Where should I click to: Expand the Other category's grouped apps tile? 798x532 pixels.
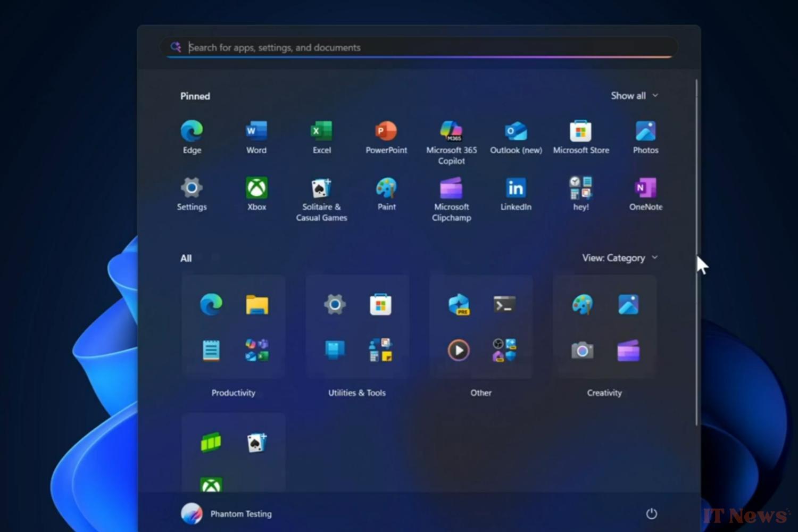pos(504,351)
